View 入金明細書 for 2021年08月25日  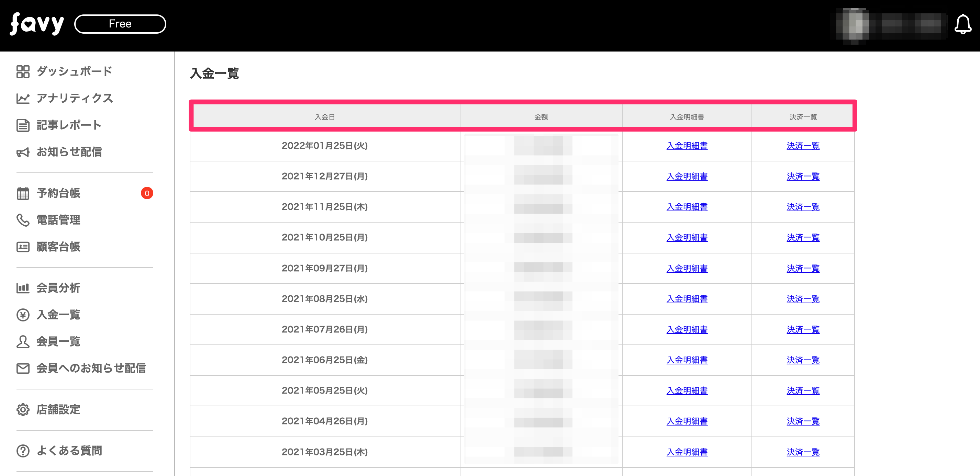pos(687,299)
